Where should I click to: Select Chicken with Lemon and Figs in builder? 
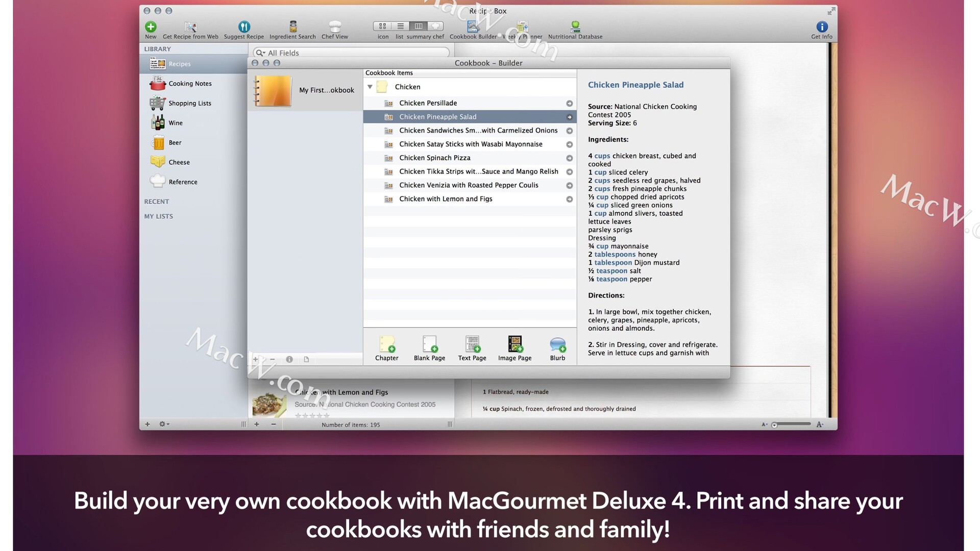click(x=470, y=199)
